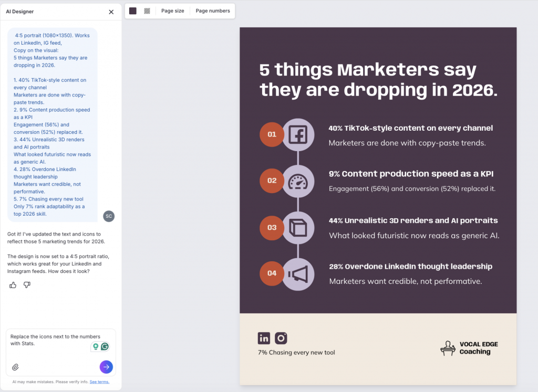This screenshot has height=392, width=538.
Task: Click the user's blue chat message bubble
Action: coord(53,124)
